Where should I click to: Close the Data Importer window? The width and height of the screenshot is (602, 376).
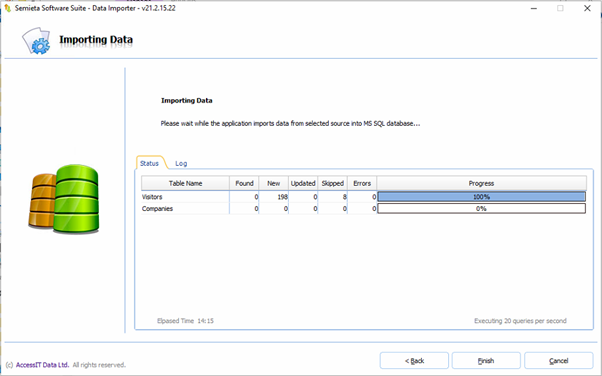(587, 8)
